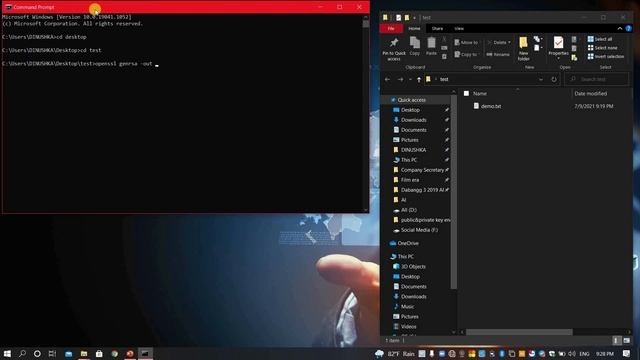Click Move to in the Organize group
This screenshot has height=360, width=640.
(466, 42)
